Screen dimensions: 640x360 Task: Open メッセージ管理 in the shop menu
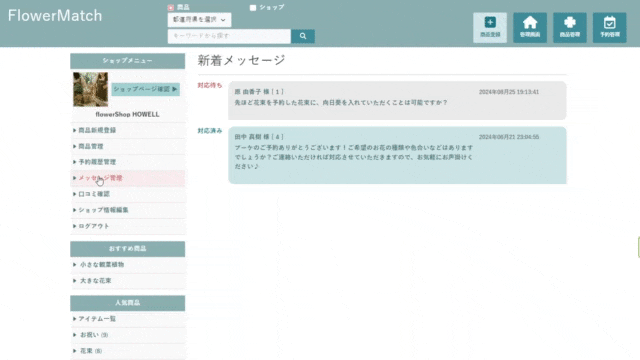point(128,178)
